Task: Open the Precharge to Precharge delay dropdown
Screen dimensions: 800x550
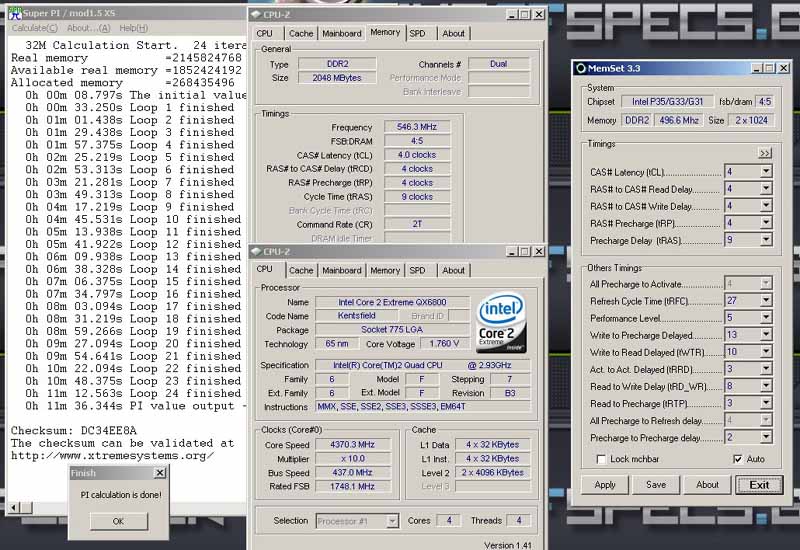Action: 766,437
